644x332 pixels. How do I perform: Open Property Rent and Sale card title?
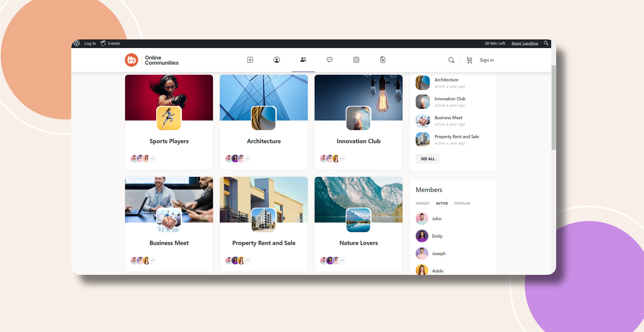[x=264, y=243]
